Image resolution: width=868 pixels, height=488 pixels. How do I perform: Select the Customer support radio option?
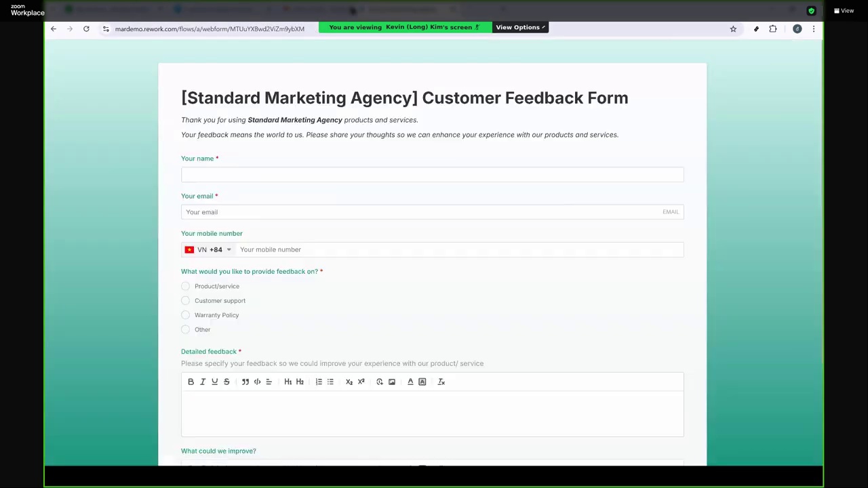[x=186, y=300]
